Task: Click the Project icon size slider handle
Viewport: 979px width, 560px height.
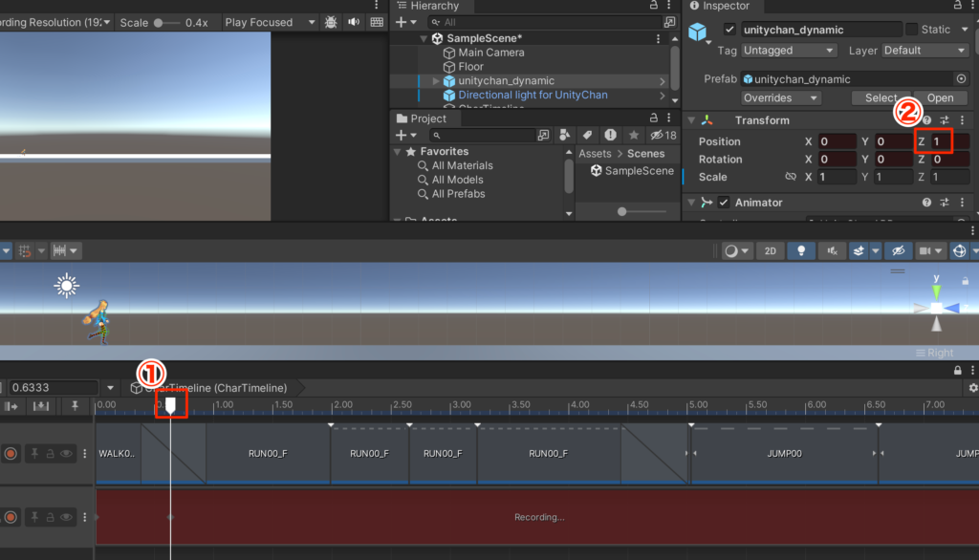Action: (x=621, y=211)
